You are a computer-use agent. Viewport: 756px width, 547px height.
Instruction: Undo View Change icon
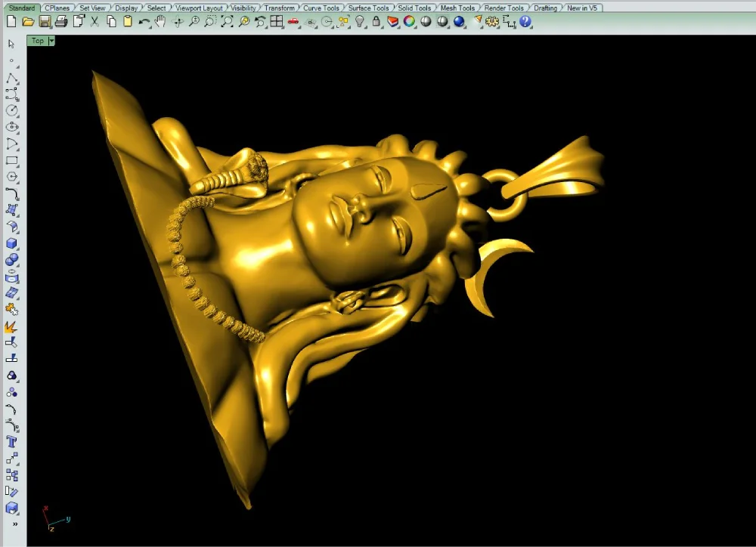coord(260,21)
